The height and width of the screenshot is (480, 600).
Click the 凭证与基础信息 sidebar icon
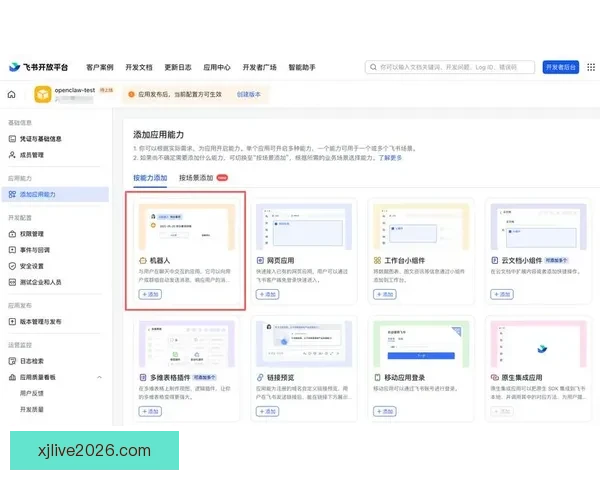12,139
